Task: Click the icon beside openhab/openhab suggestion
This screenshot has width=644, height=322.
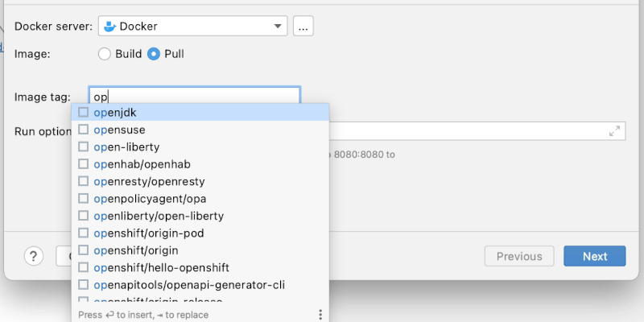Action: coord(84,164)
